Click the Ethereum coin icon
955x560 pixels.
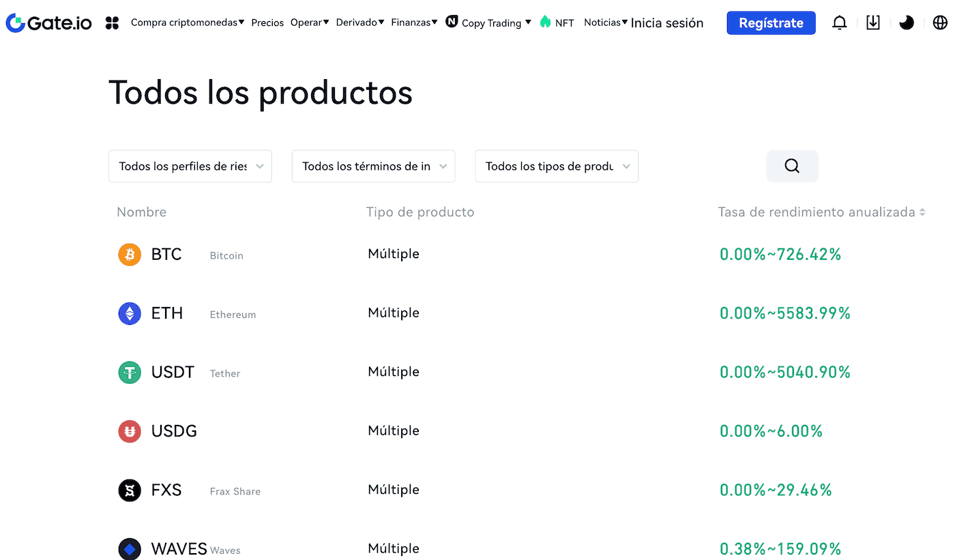(130, 313)
